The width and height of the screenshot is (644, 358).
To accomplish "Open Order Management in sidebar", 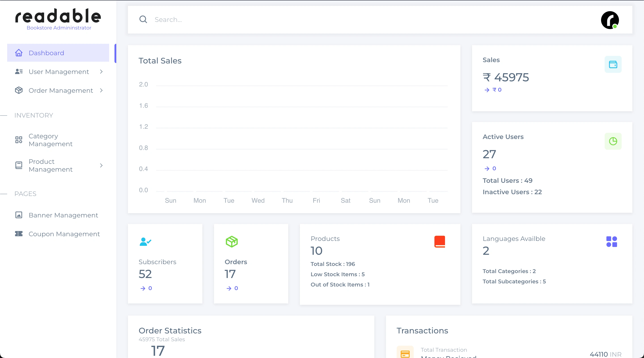I will coord(58,90).
